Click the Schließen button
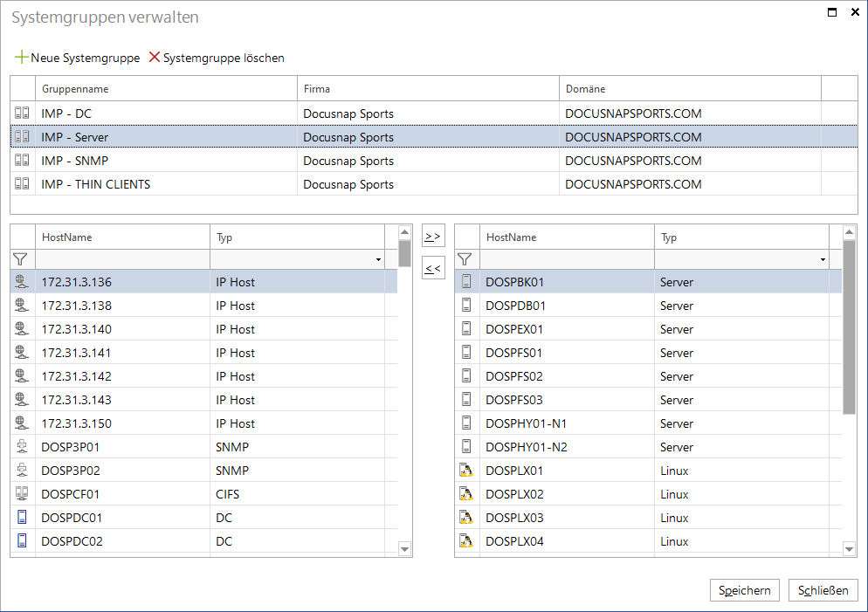Screen dimensions: 868x612 pyautogui.click(x=823, y=590)
